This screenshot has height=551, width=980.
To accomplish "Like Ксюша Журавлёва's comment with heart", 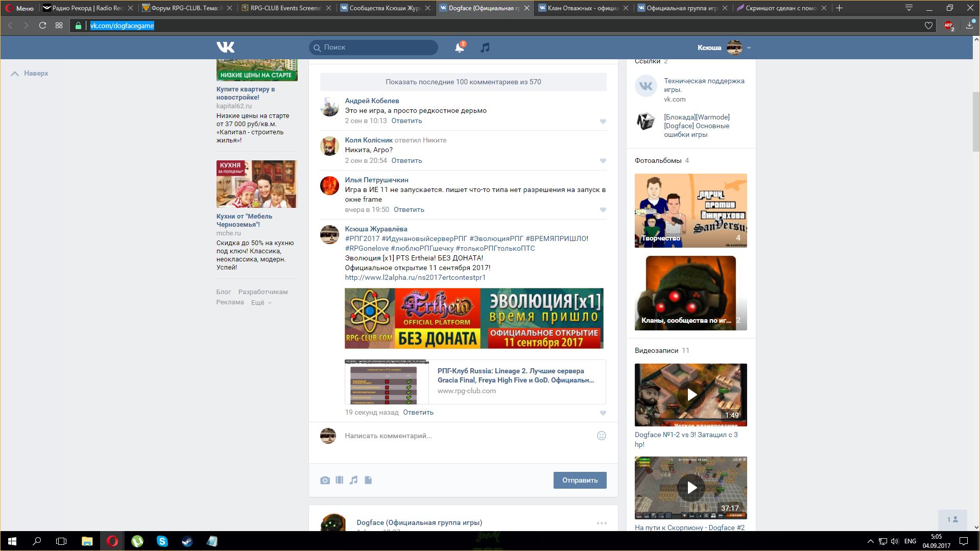I will click(x=603, y=413).
